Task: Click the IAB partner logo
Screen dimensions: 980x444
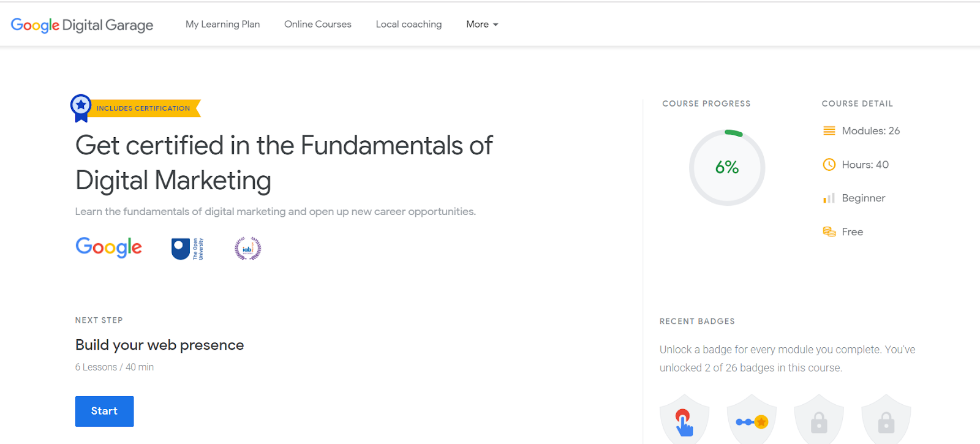Action: pos(247,249)
